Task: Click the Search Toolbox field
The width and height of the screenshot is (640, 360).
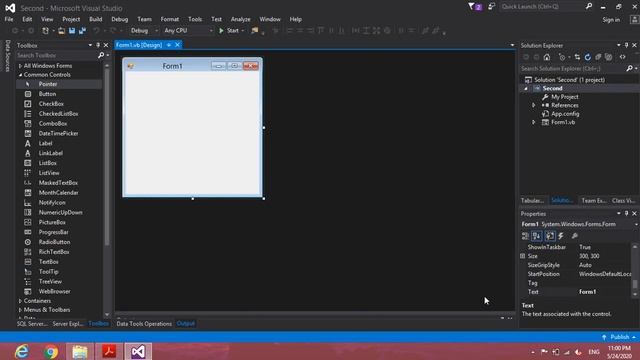Action: [x=57, y=55]
